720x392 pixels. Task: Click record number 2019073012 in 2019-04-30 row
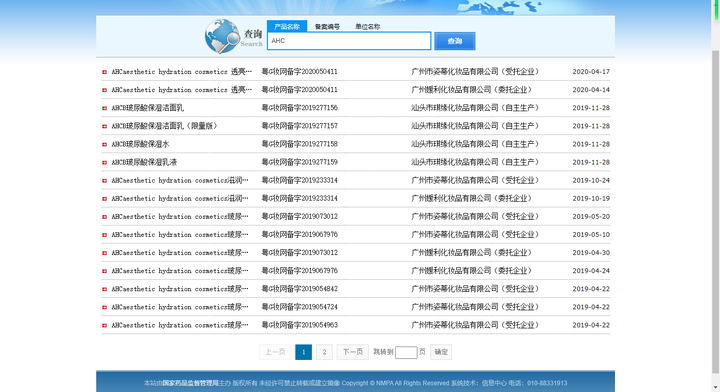tap(299, 252)
